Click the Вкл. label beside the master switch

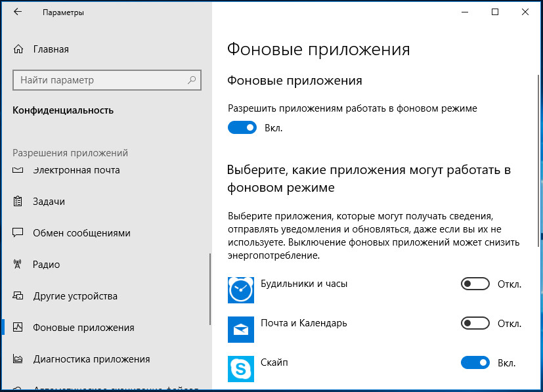pos(274,128)
